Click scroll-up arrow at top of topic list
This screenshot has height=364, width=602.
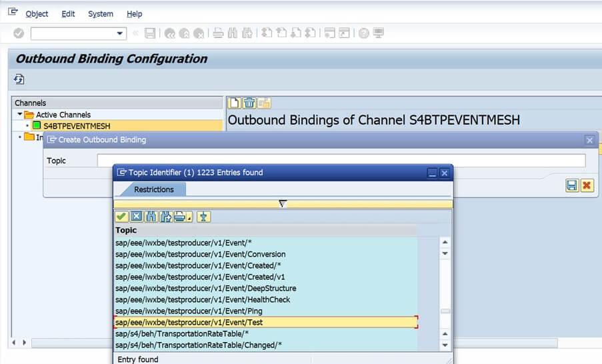(x=445, y=242)
